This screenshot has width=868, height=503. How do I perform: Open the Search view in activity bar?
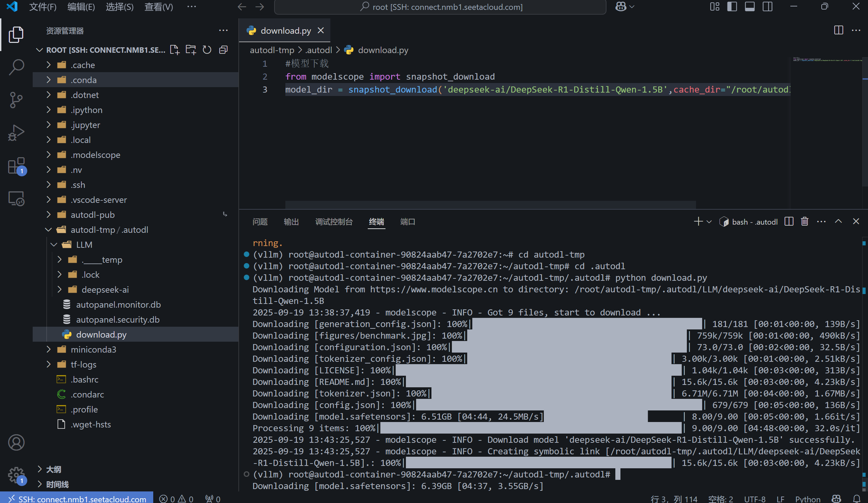point(16,67)
